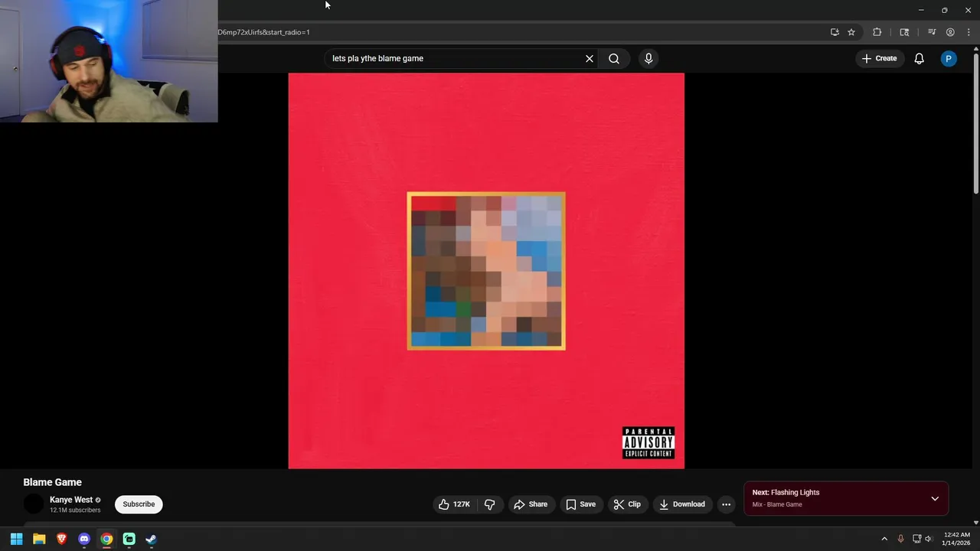The image size is (980, 551).
Task: Click the microphone tray icon
Action: coord(900,539)
